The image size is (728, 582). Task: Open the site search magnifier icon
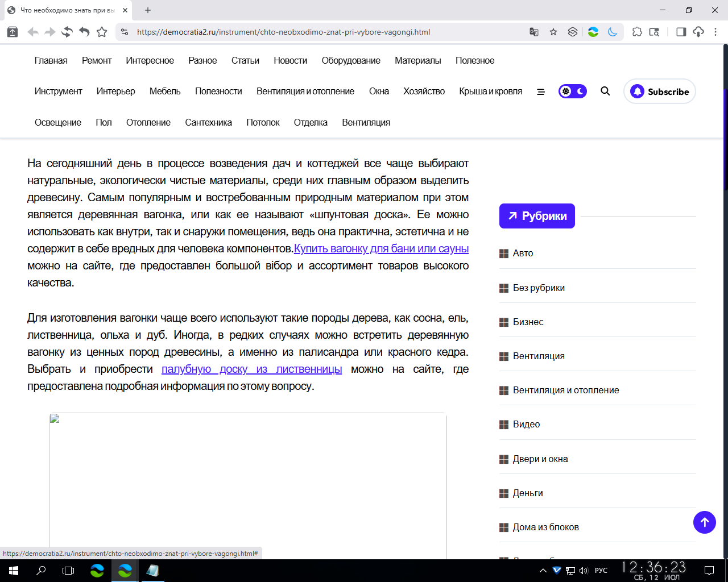[605, 91]
